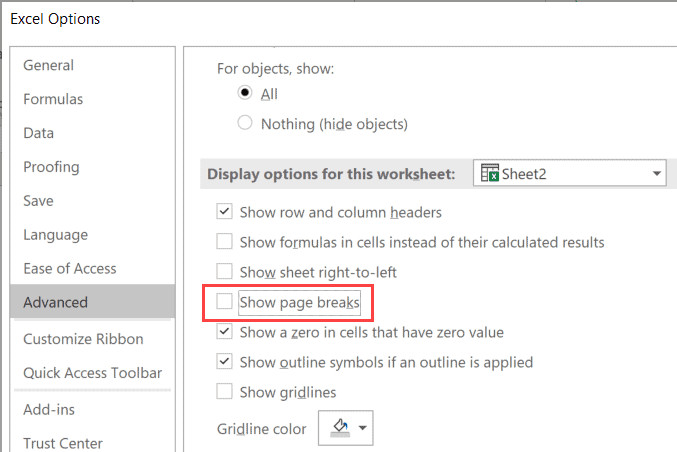Screen dimensions: 677x452
Task: Select the All objects radio button
Action: click(x=245, y=94)
